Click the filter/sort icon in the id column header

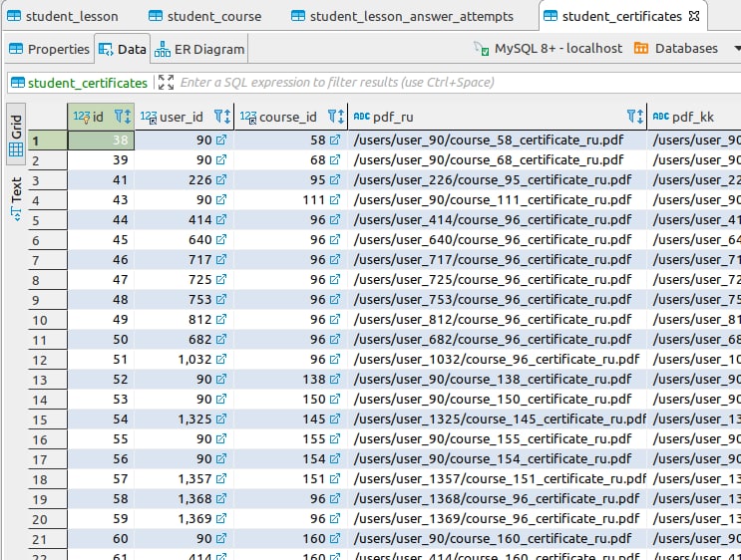pyautogui.click(x=121, y=117)
